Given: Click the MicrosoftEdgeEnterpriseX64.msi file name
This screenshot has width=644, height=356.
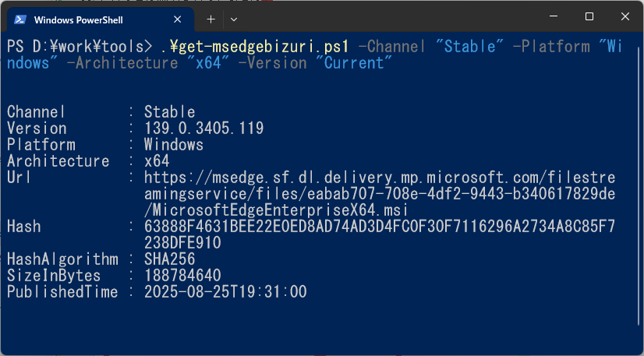Looking at the screenshot, I should pos(285,210).
